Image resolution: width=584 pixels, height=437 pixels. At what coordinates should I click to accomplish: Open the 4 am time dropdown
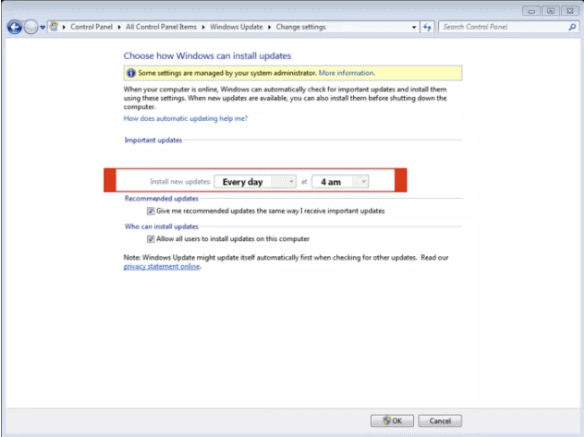pyautogui.click(x=340, y=182)
